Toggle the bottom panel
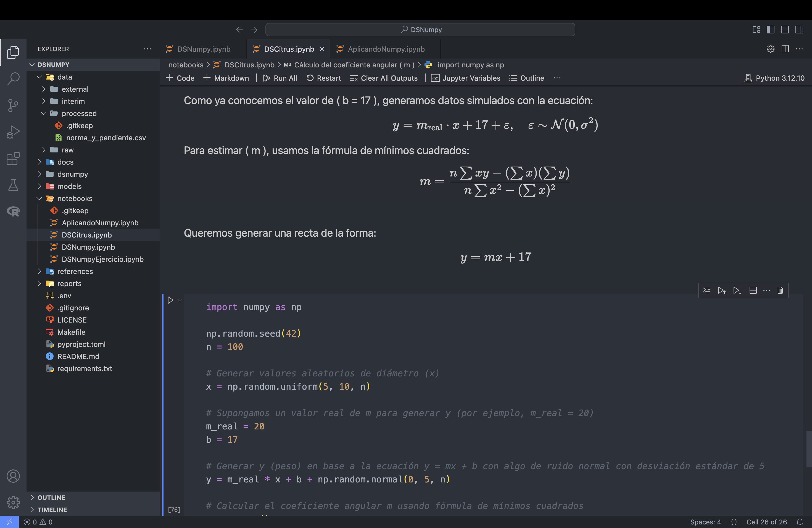 pos(785,30)
